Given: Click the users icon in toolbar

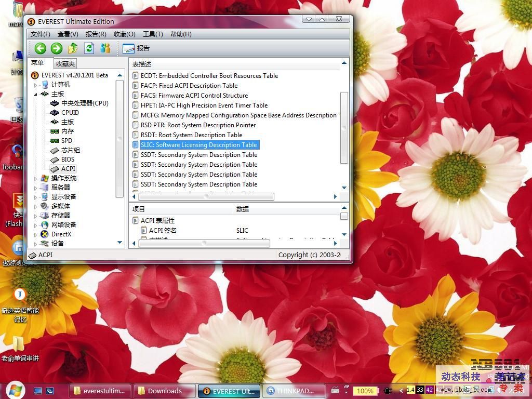Looking at the screenshot, I should 105,48.
